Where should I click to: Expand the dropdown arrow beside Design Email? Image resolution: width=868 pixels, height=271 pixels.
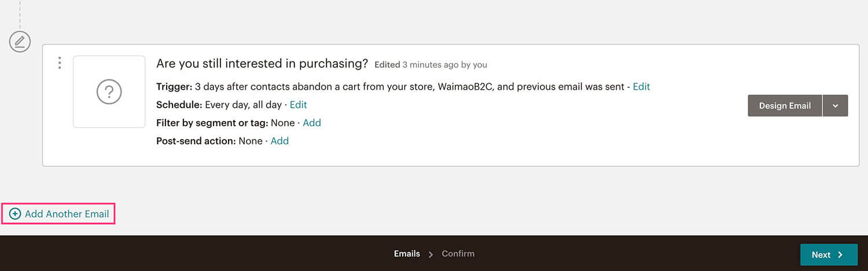(x=835, y=106)
